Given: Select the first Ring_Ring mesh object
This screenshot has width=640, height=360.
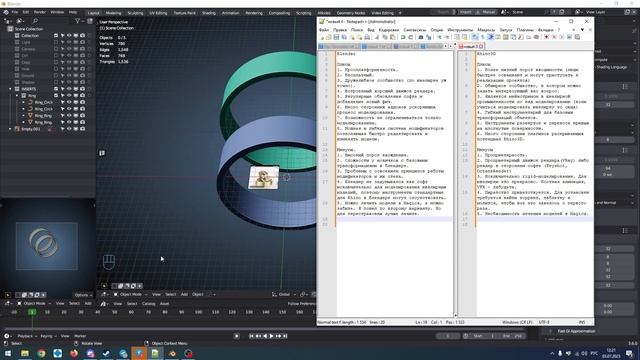Looking at the screenshot, I should pos(43,116).
